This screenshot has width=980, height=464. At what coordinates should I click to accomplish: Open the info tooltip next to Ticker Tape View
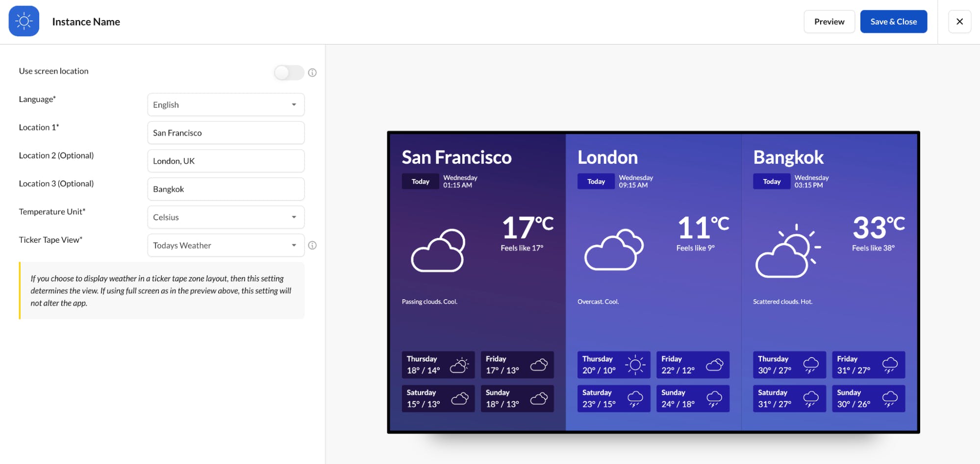(x=313, y=245)
